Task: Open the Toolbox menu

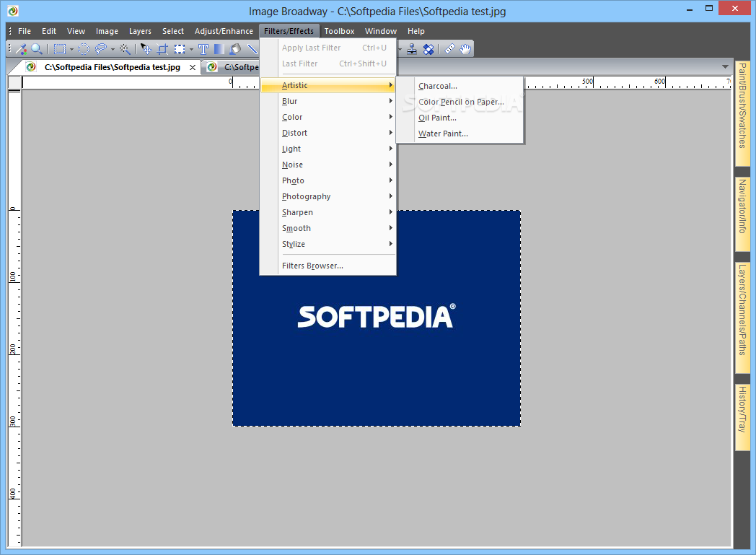Action: 339,31
